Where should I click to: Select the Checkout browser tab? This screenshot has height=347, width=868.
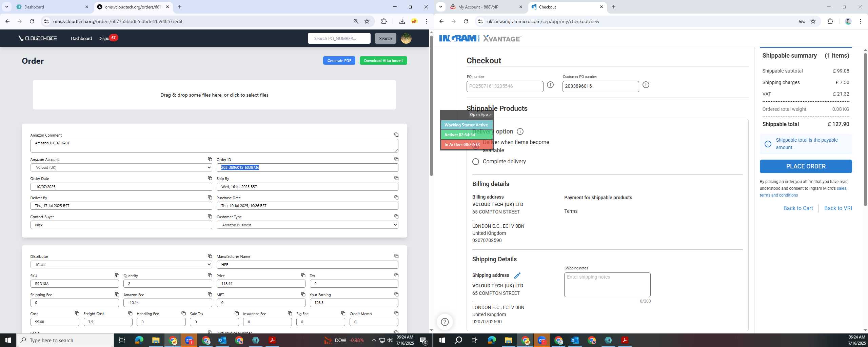[x=567, y=7]
